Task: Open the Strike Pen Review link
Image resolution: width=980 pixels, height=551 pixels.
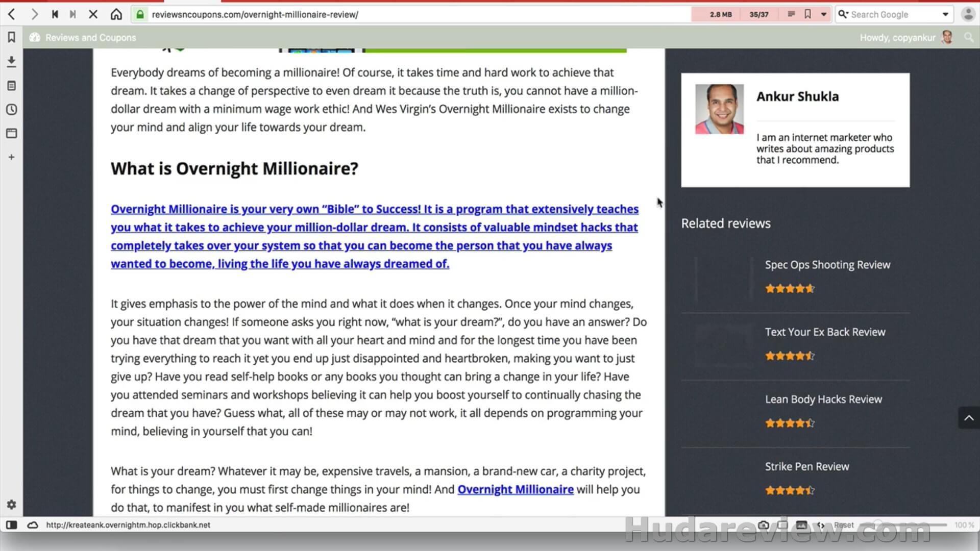Action: tap(807, 467)
